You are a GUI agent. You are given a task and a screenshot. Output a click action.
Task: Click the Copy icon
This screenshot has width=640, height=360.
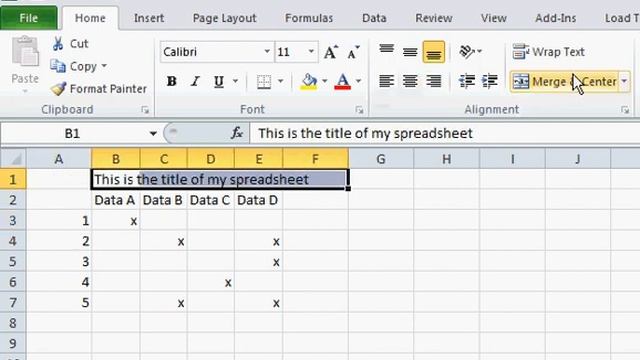point(58,66)
